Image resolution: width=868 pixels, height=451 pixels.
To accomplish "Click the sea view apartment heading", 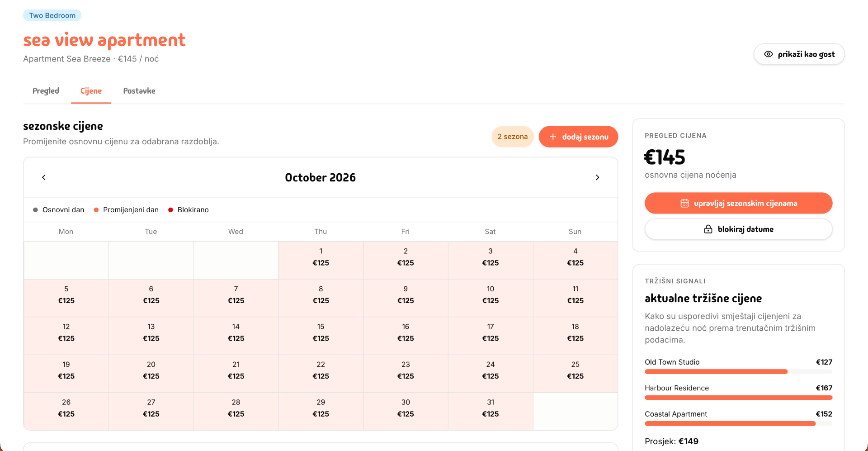I will [104, 40].
